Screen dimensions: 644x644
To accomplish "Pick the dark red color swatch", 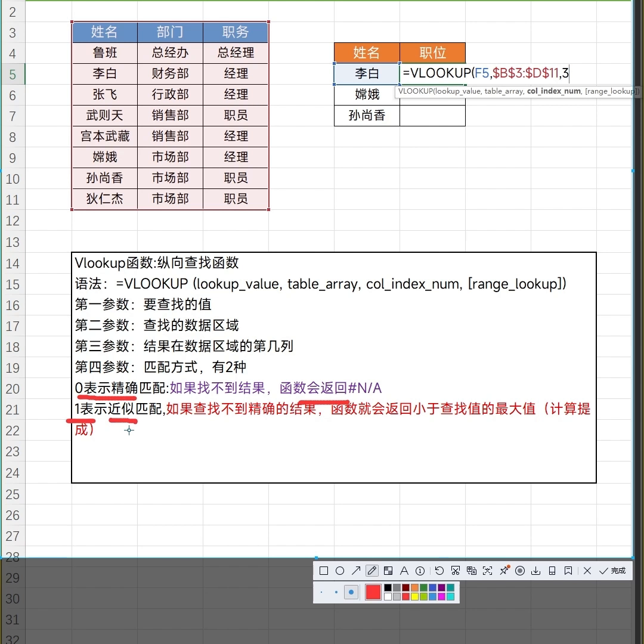I will click(x=406, y=588).
